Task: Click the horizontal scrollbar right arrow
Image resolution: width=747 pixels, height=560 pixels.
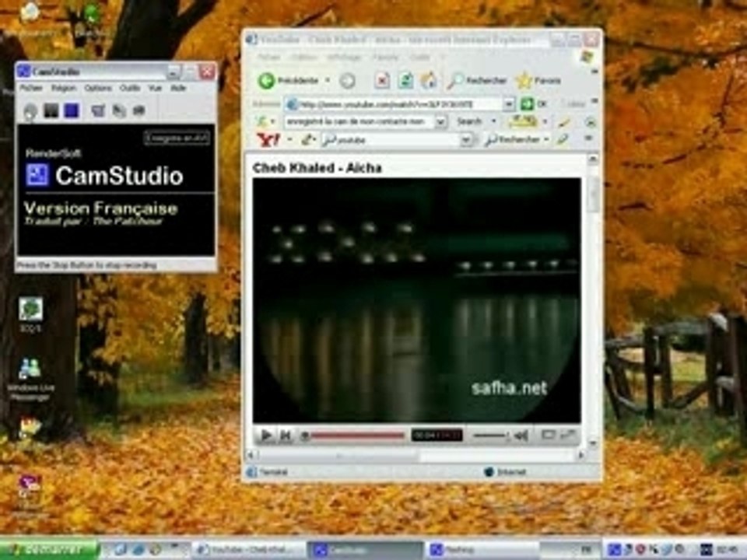Action: (580, 456)
